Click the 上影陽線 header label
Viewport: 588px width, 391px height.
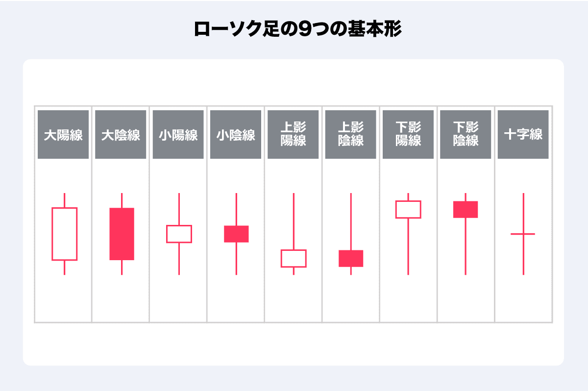294,135
